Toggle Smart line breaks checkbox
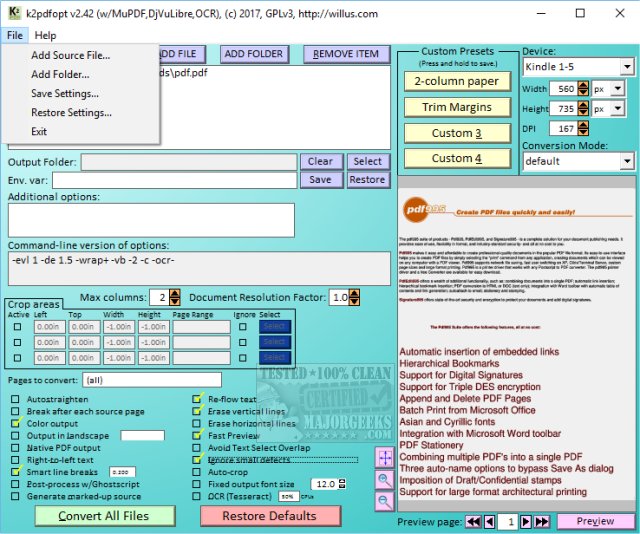Image resolution: width=640 pixels, height=534 pixels. pos(15,472)
